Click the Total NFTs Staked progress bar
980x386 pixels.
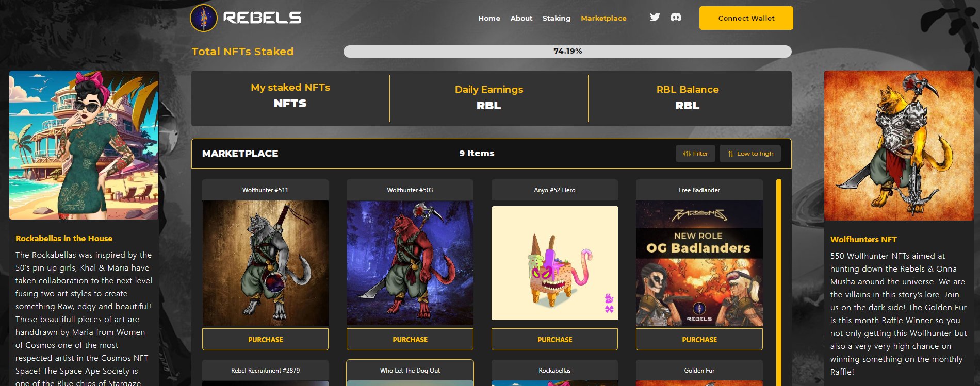(x=567, y=51)
